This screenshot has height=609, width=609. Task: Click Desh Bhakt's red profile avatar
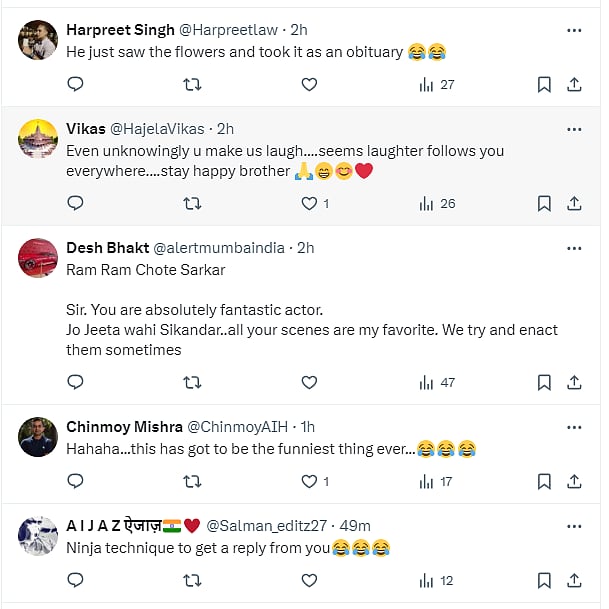38,258
